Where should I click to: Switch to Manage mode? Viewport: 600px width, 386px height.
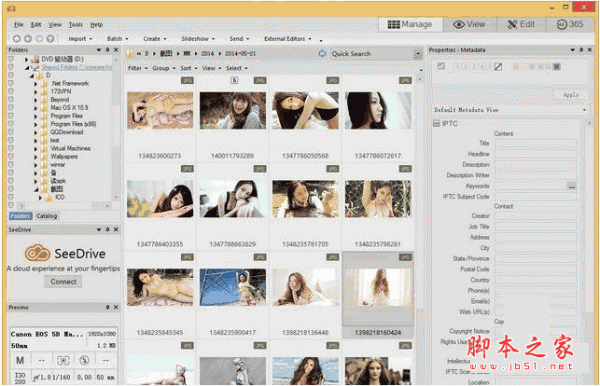click(410, 24)
